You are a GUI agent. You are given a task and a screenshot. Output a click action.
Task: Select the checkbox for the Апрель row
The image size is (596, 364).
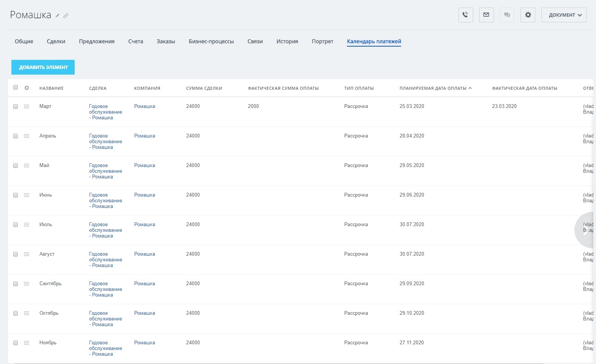pyautogui.click(x=16, y=136)
